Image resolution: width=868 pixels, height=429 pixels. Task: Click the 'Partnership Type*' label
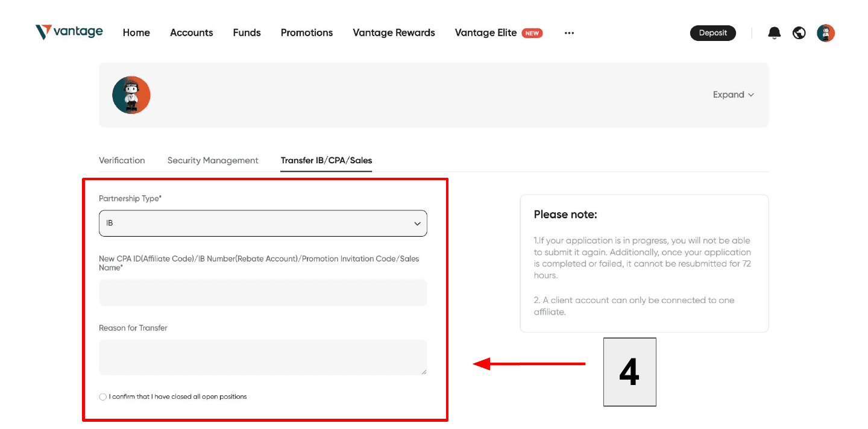[130, 198]
